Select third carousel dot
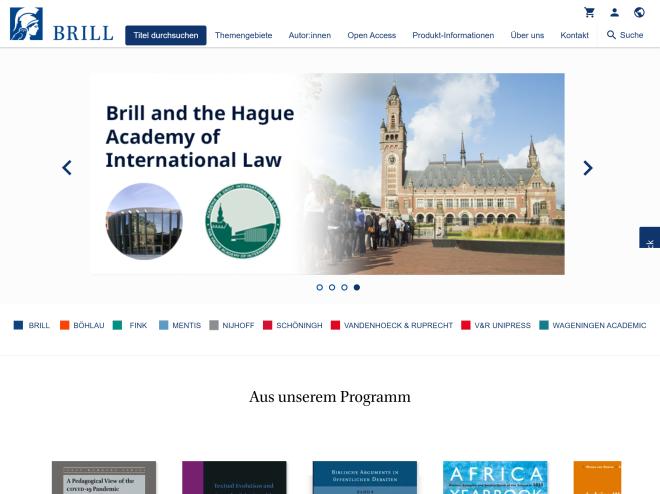The height and width of the screenshot is (494, 660). (344, 287)
